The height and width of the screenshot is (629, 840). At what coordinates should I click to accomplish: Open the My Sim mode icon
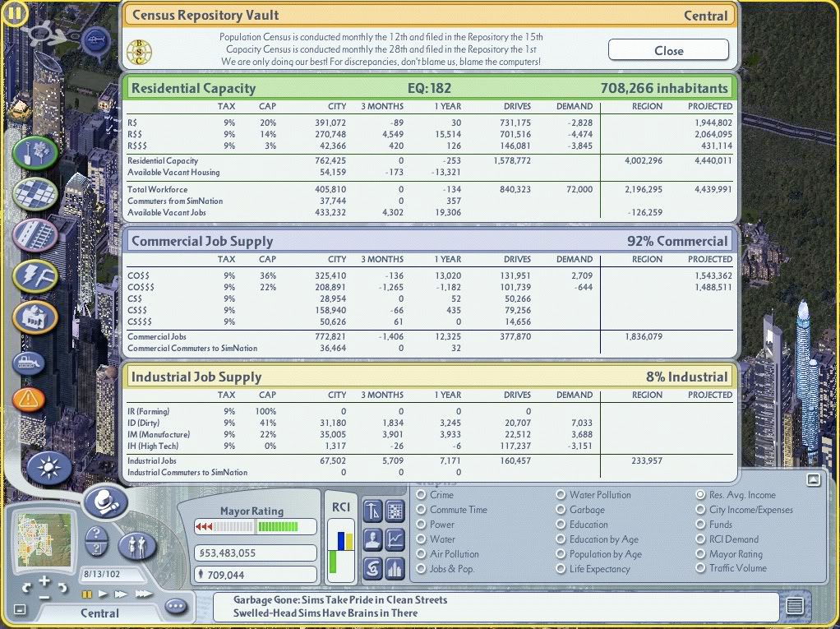coord(136,546)
